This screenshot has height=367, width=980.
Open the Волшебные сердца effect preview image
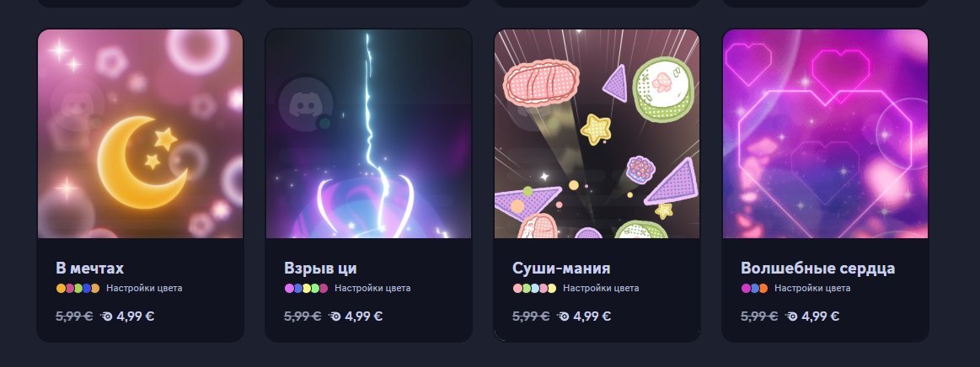(x=825, y=134)
